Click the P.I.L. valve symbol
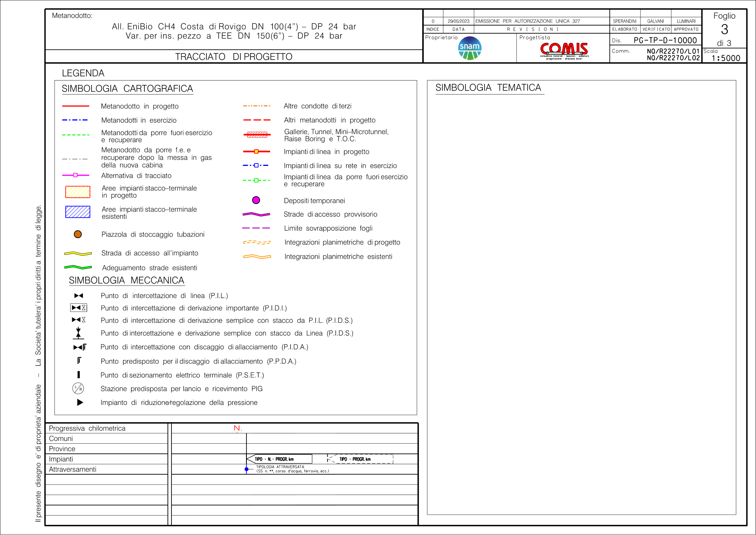Image resolution: width=756 pixels, height=535 pixels. point(79,296)
